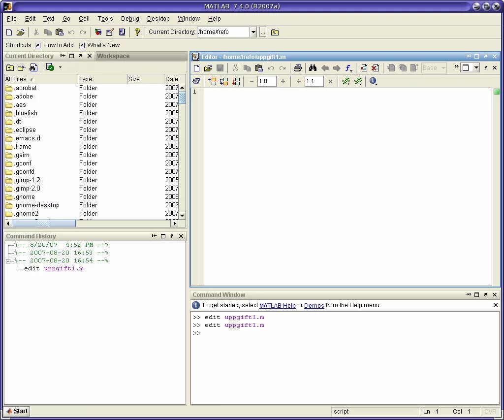Click file list horizontal scrollbar right arrow

pos(175,223)
